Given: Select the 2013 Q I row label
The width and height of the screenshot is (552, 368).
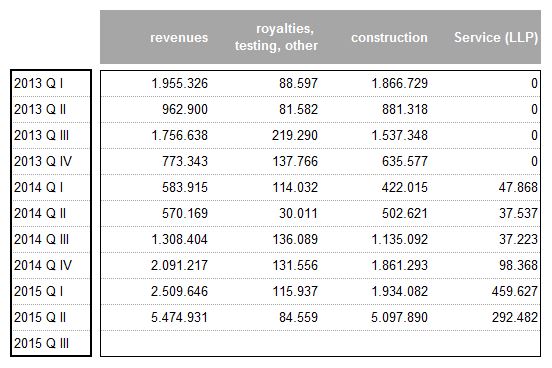Looking at the screenshot, I should click(39, 83).
